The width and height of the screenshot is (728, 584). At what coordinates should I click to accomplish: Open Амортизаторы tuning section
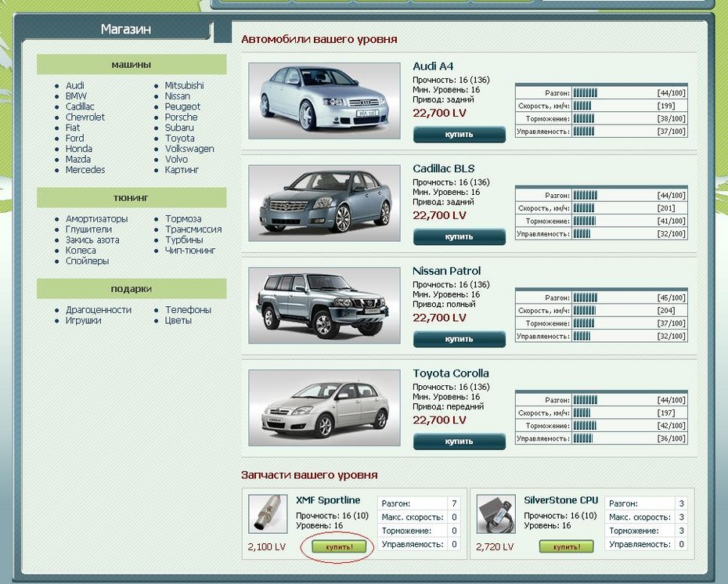click(96, 218)
